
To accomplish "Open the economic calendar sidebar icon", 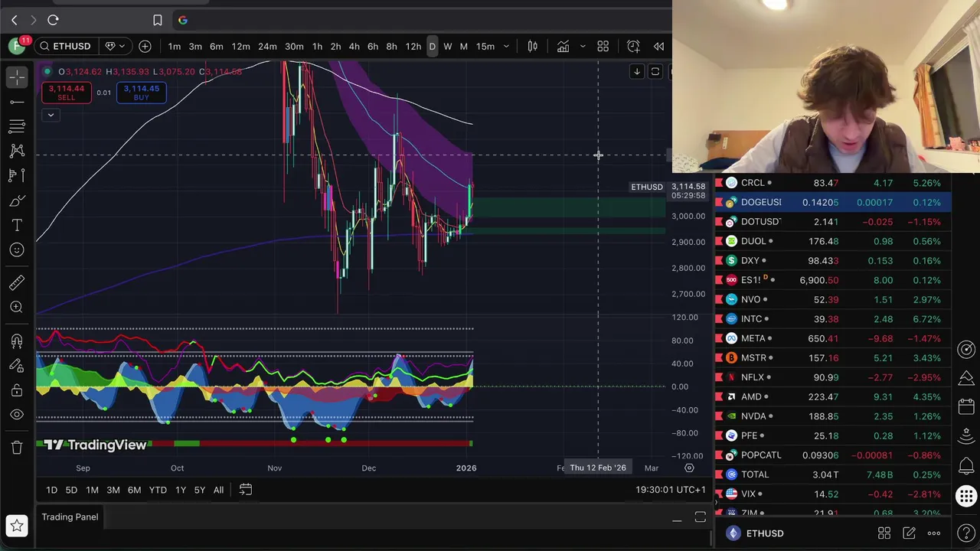I will point(966,408).
